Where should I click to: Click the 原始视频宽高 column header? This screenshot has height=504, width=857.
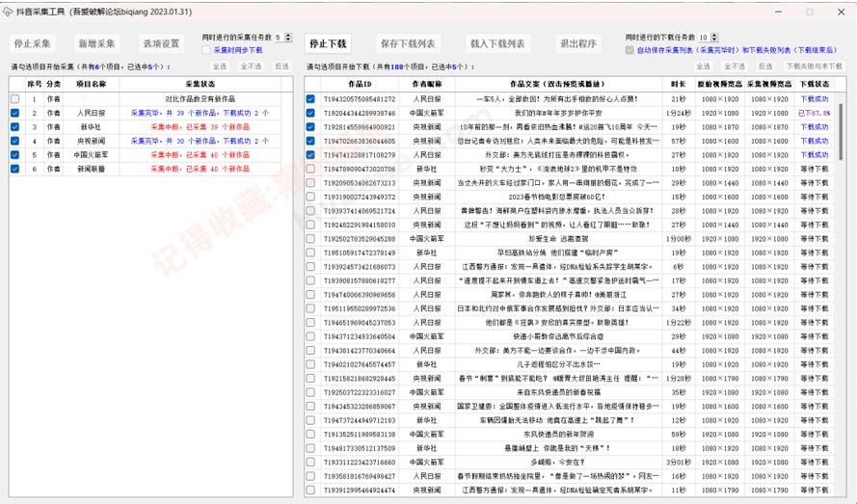(x=720, y=84)
